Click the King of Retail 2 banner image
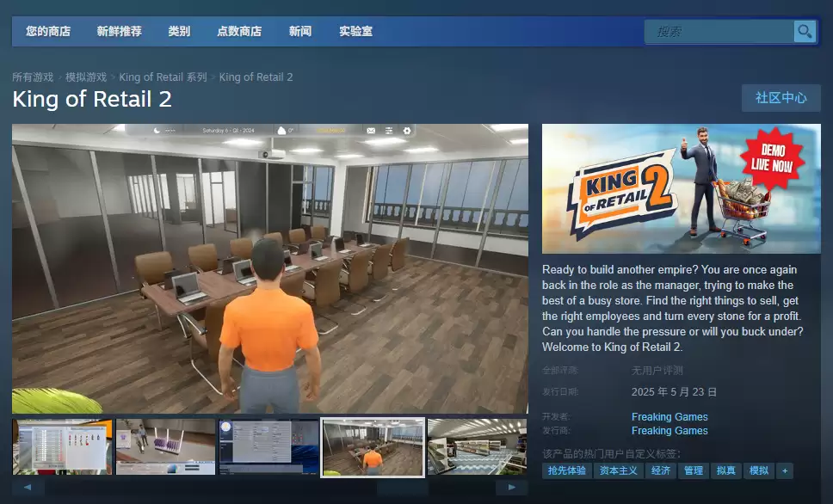The image size is (833, 504). (681, 189)
